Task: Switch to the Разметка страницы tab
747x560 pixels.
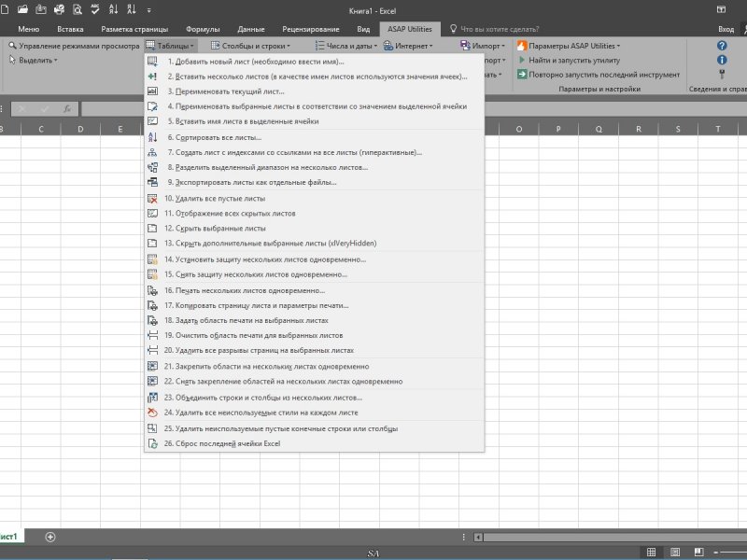Action: click(134, 29)
